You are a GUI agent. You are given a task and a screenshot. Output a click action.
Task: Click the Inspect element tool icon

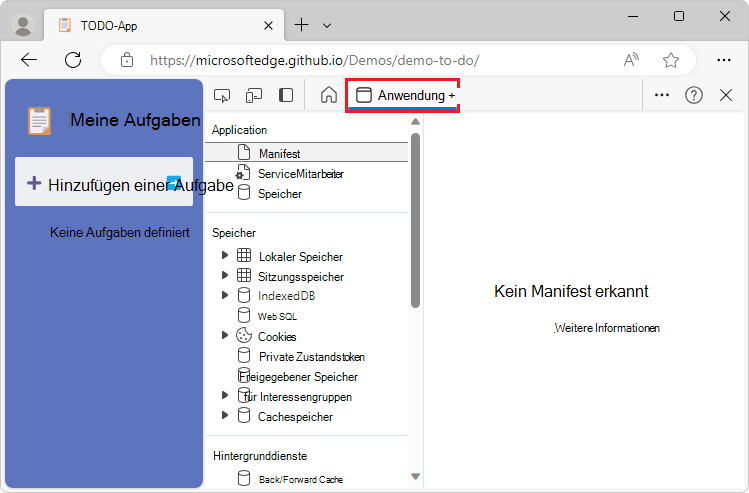click(x=222, y=96)
